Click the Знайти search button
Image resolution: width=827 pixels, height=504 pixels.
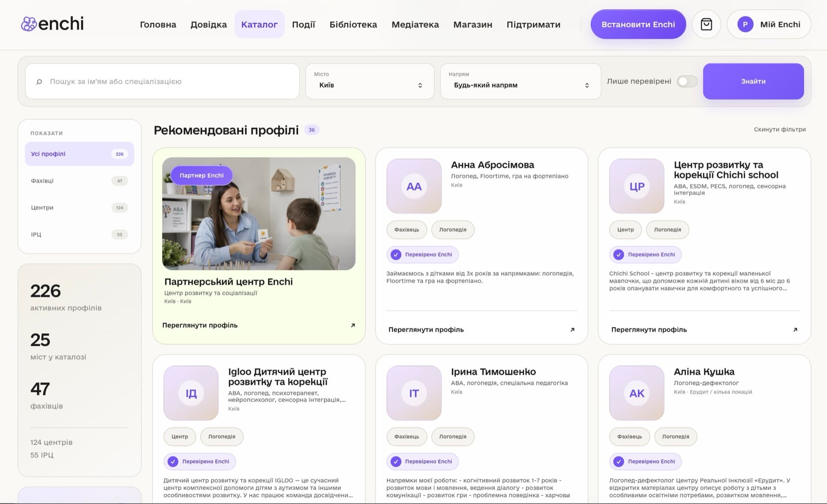[x=753, y=81]
